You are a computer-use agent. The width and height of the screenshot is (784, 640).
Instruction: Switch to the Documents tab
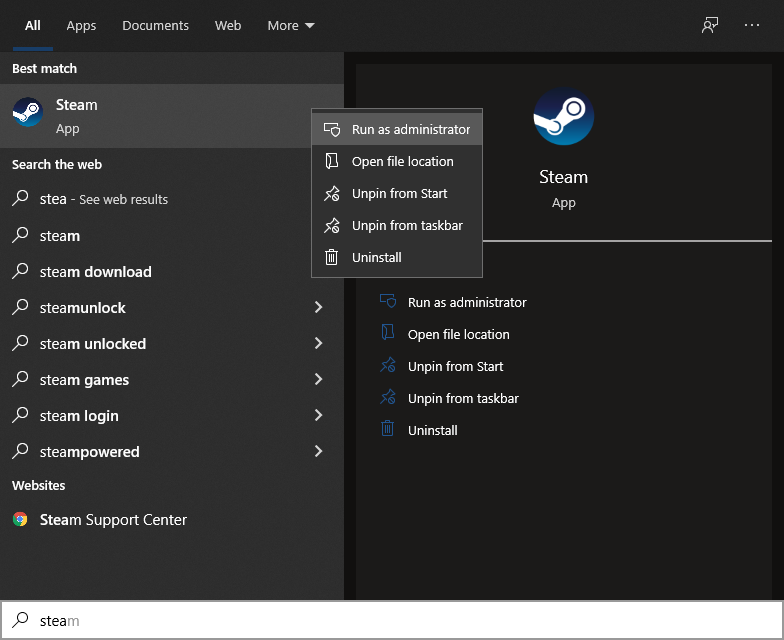point(155,26)
